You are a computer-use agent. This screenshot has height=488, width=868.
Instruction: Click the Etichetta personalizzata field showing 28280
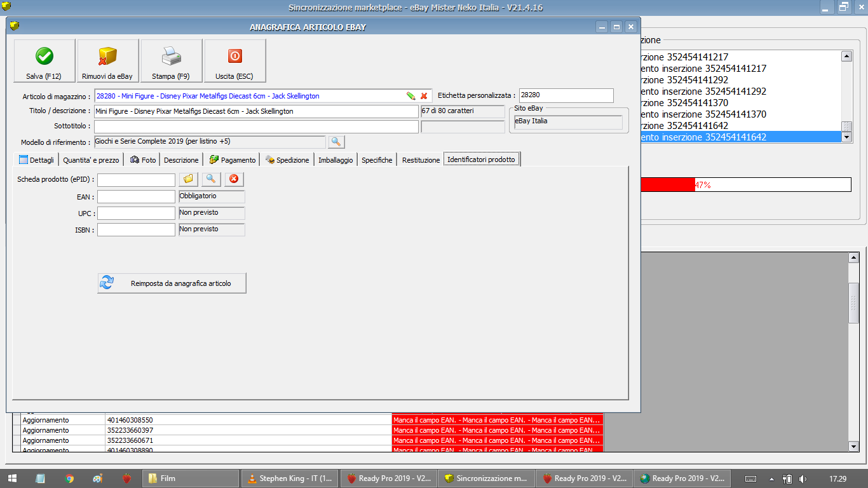pos(566,95)
